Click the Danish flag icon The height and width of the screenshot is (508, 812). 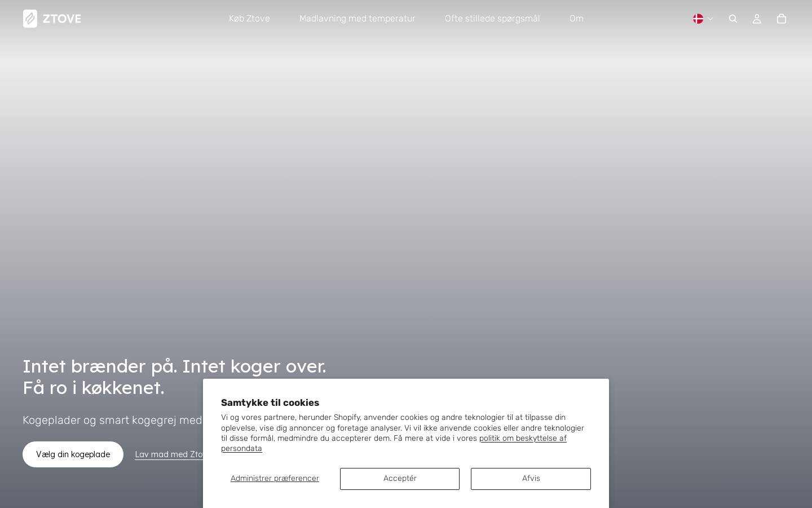point(698,19)
